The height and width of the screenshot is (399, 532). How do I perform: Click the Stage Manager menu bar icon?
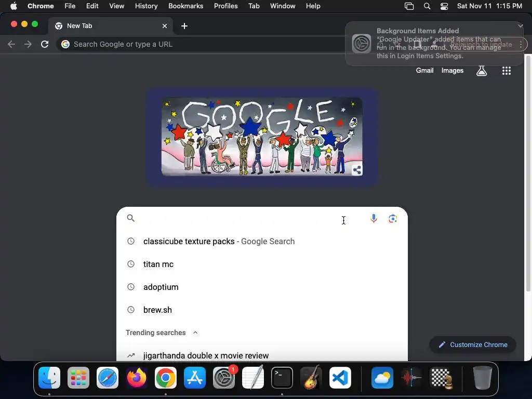(x=409, y=6)
